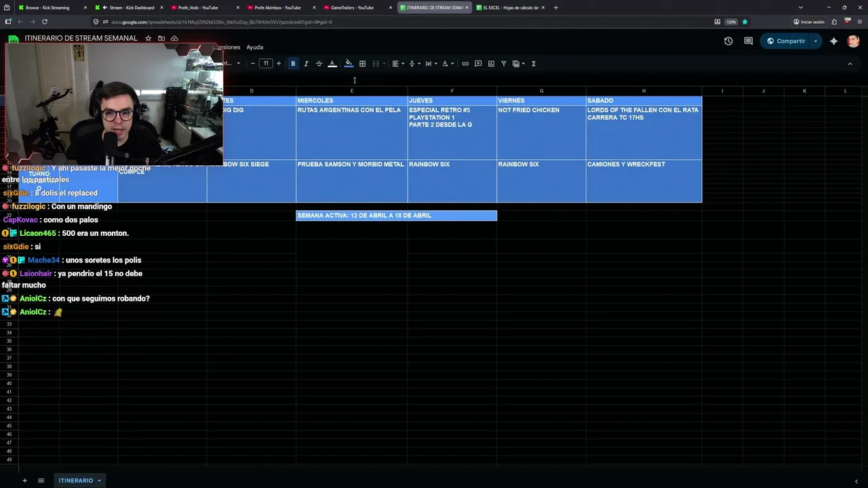The width and height of the screenshot is (868, 488).
Task: Select the MIERCOLES header cell
Action: tap(352, 100)
